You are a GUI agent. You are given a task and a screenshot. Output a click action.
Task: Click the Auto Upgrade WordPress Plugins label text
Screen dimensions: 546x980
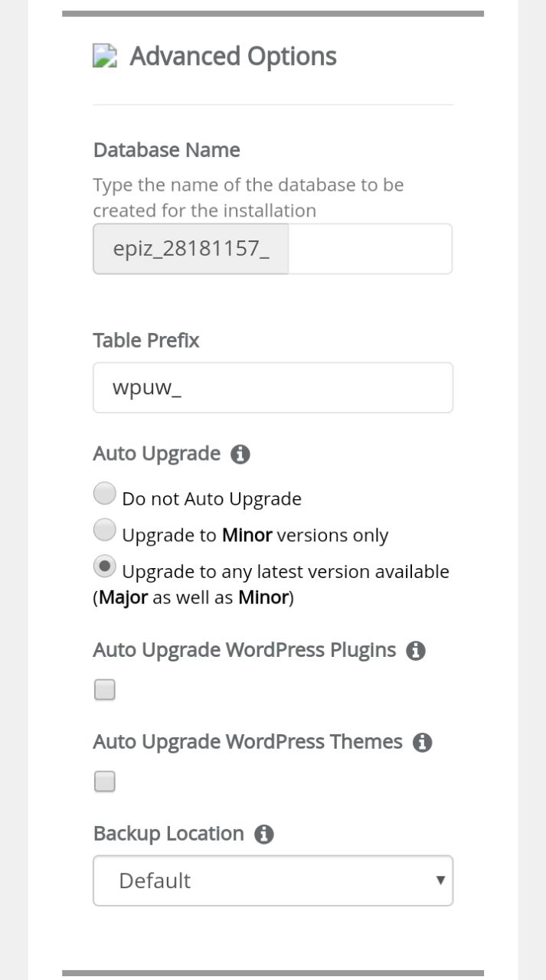coord(244,650)
